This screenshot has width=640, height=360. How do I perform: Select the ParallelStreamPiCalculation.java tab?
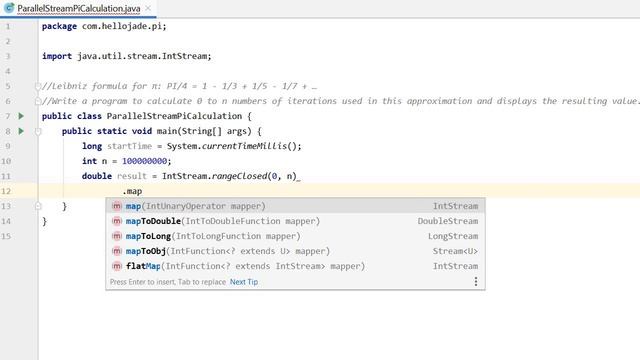coord(78,8)
